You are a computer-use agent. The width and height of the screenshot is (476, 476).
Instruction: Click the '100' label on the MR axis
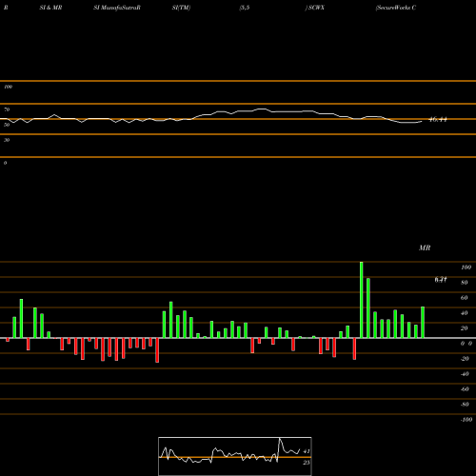[x=466, y=268]
